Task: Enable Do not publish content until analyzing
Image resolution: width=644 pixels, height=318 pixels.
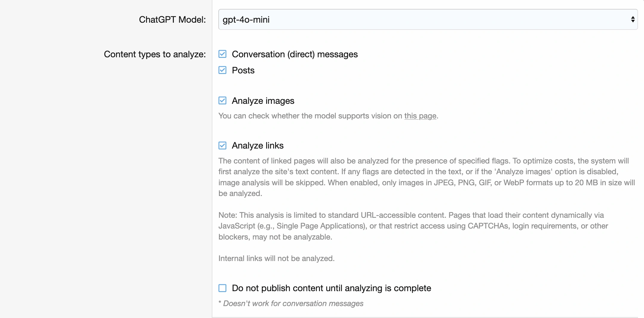Action: 223,288
